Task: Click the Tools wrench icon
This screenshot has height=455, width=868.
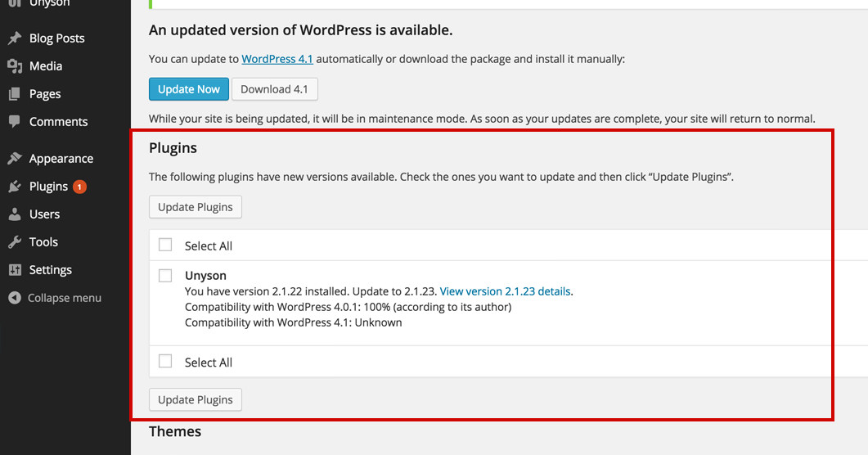Action: point(15,242)
